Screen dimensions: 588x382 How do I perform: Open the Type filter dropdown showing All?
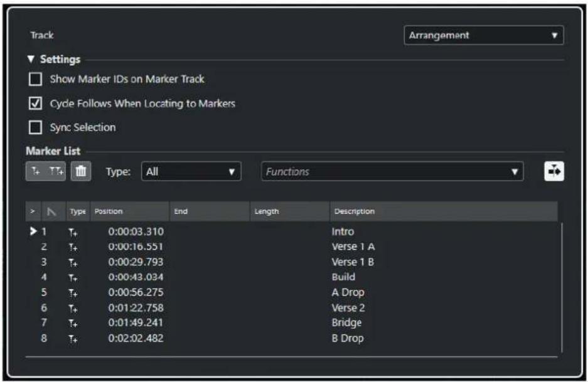click(191, 172)
